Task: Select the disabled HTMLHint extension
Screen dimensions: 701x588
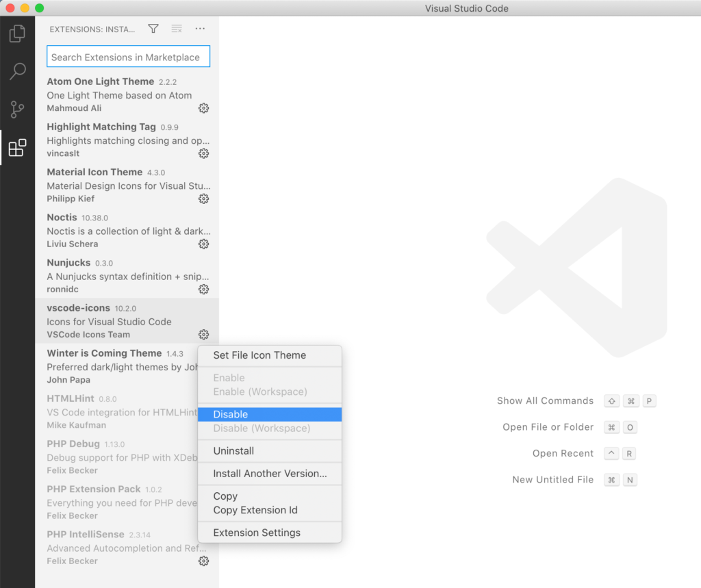Action: [x=116, y=411]
